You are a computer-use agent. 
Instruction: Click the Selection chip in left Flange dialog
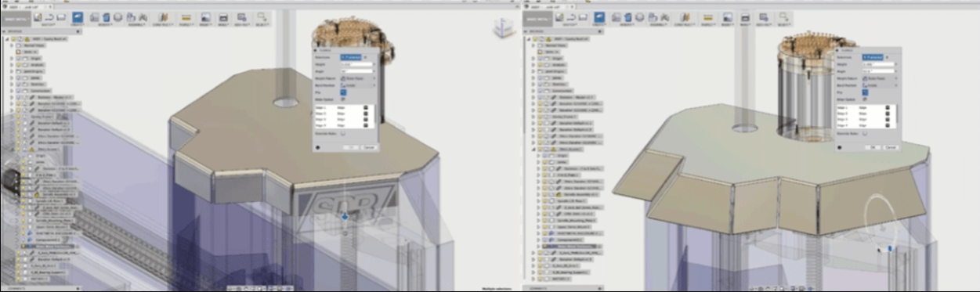(350, 57)
